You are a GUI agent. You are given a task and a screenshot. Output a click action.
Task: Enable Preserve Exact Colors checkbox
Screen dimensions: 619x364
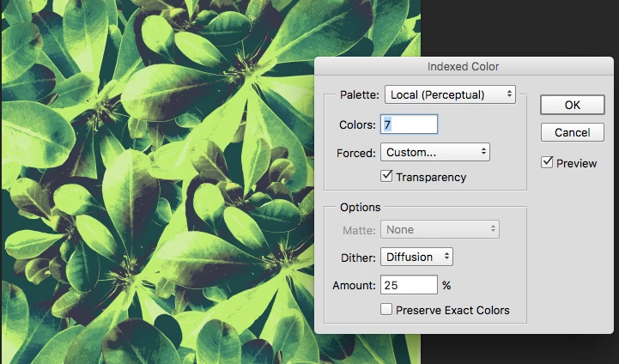point(386,309)
